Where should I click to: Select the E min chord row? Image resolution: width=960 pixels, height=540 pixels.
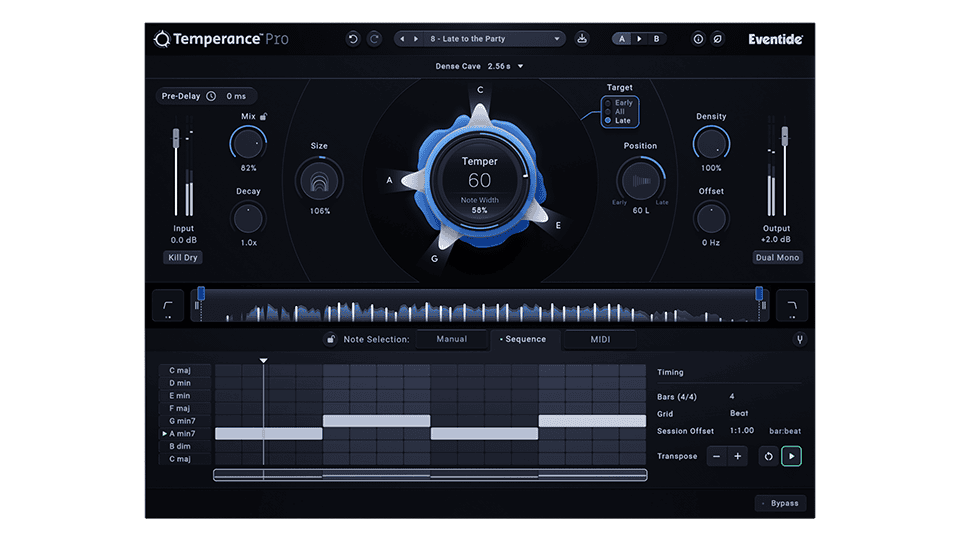click(x=184, y=396)
